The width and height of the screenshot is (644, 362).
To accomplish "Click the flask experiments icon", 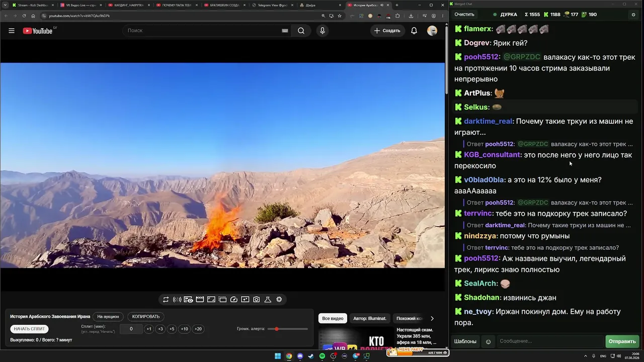I will tap(268, 300).
